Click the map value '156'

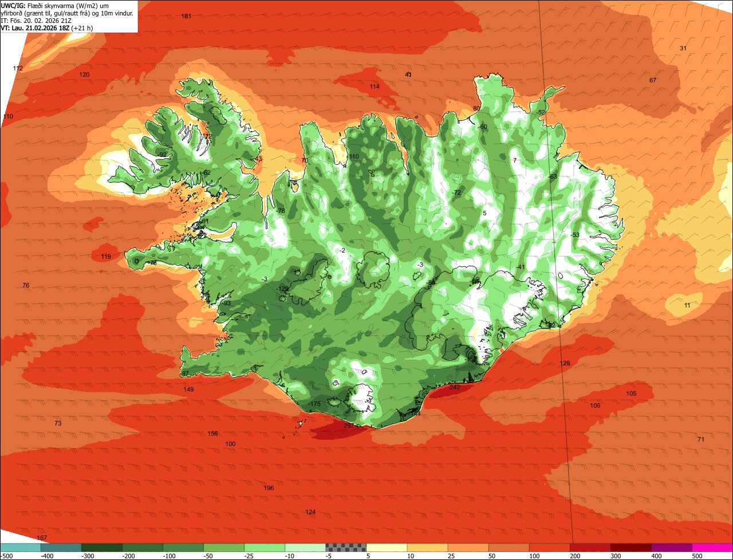tap(212, 433)
